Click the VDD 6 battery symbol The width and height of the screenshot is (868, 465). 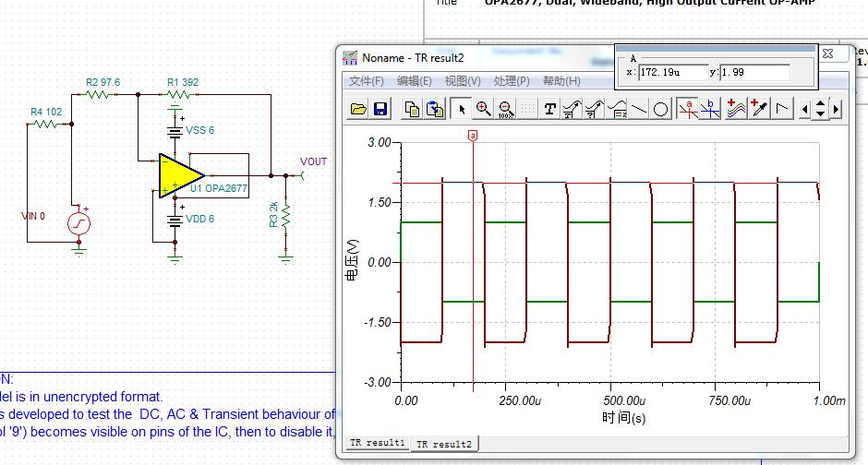point(175,221)
